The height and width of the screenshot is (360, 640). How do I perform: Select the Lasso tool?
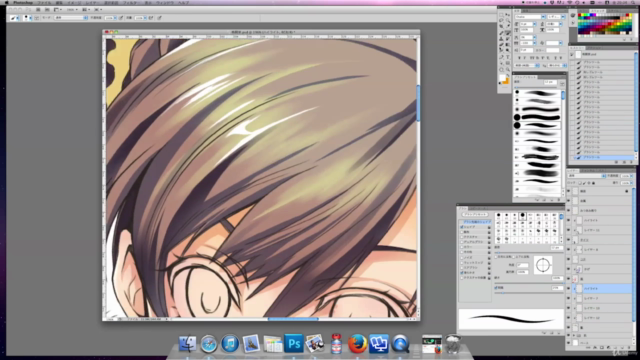point(501,20)
